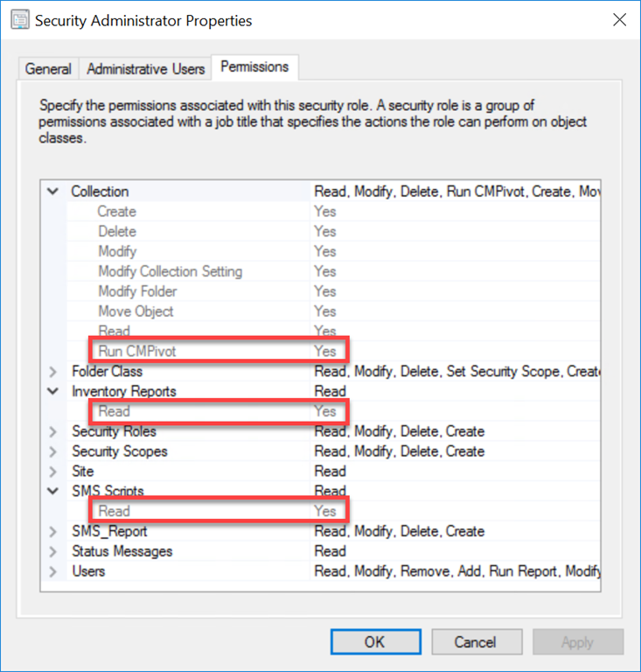Collapse the Collection permissions node

(x=53, y=191)
